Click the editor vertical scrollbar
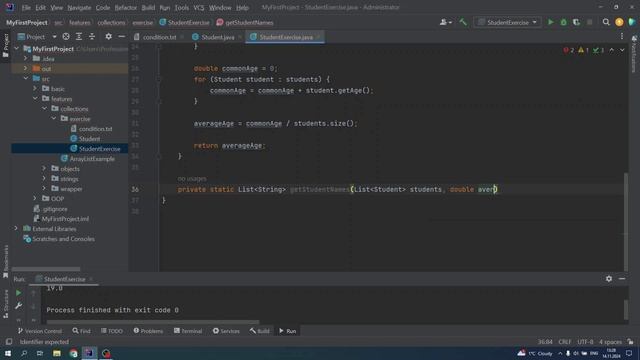 (x=626, y=222)
